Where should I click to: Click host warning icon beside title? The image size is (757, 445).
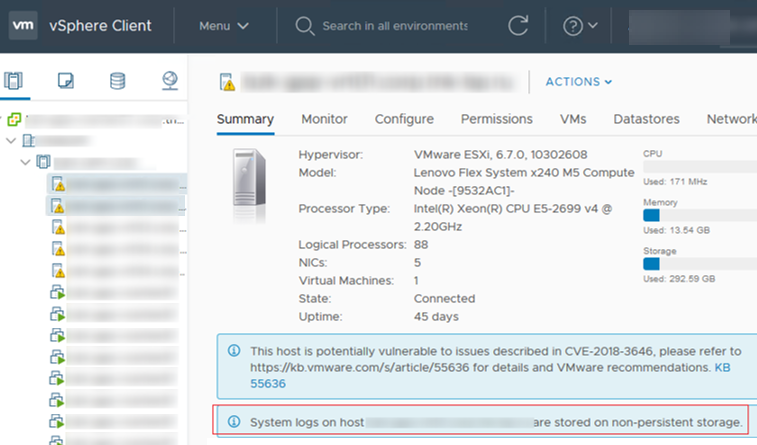(227, 82)
